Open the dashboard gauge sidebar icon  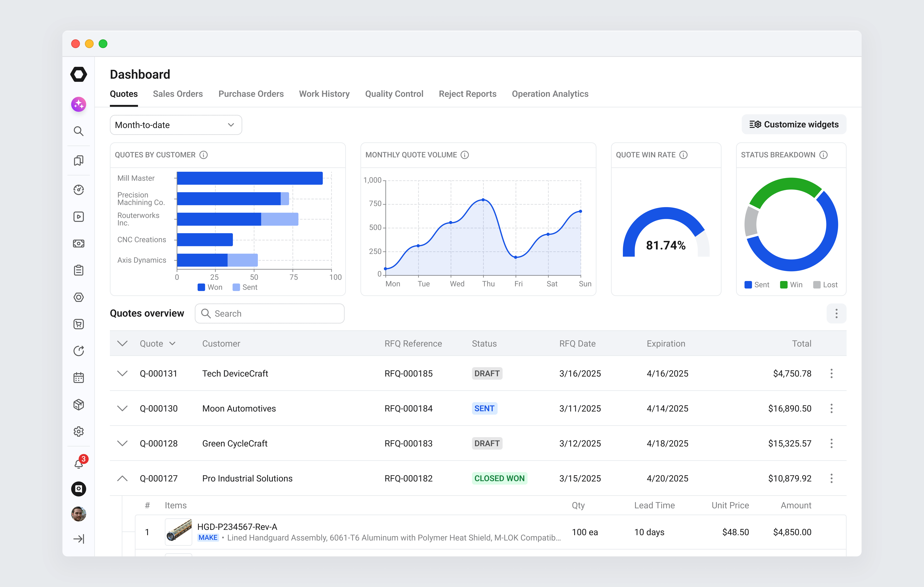[x=79, y=190]
